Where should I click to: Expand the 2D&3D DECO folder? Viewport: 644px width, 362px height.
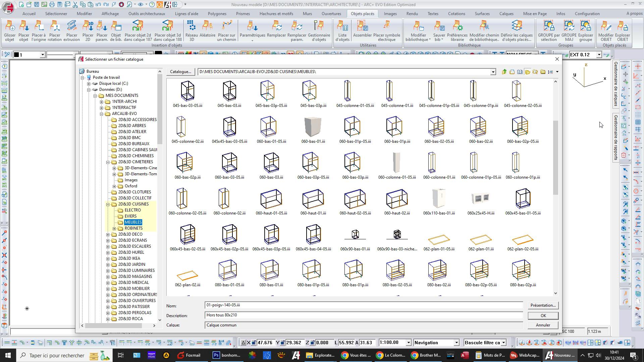(108, 234)
